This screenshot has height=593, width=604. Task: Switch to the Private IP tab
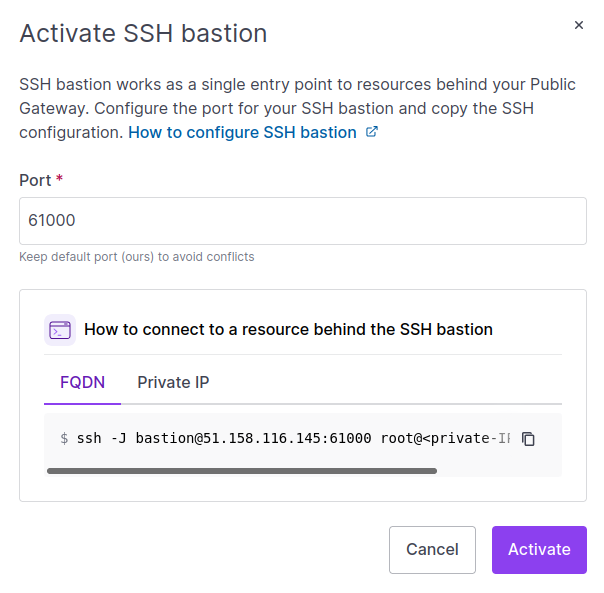[173, 382]
